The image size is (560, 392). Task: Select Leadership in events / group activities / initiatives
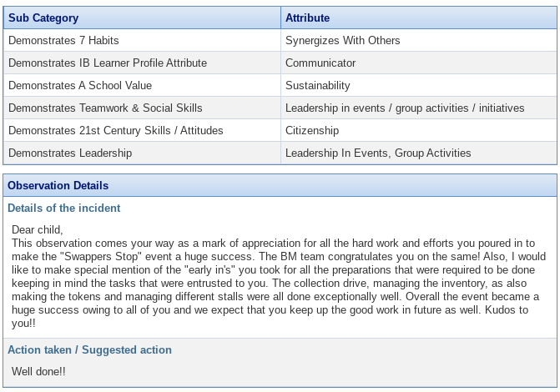coord(405,108)
